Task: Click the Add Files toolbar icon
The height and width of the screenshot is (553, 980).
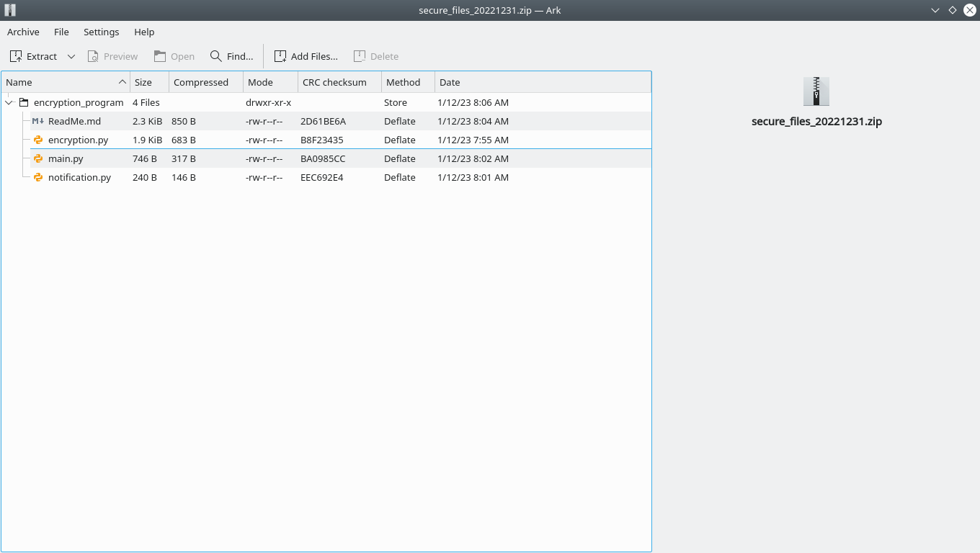Action: coord(280,55)
